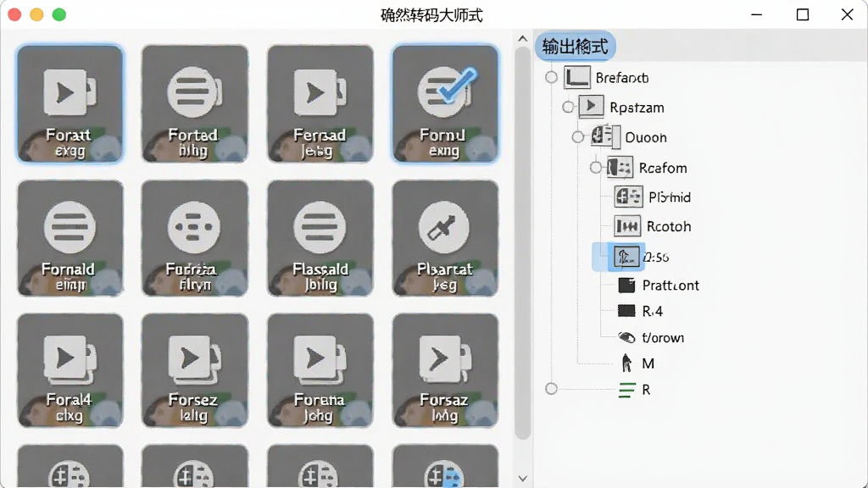Select the M tree label

648,363
